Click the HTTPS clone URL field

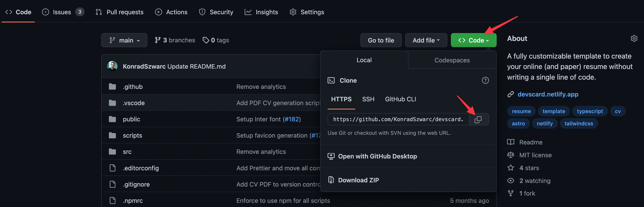click(398, 119)
